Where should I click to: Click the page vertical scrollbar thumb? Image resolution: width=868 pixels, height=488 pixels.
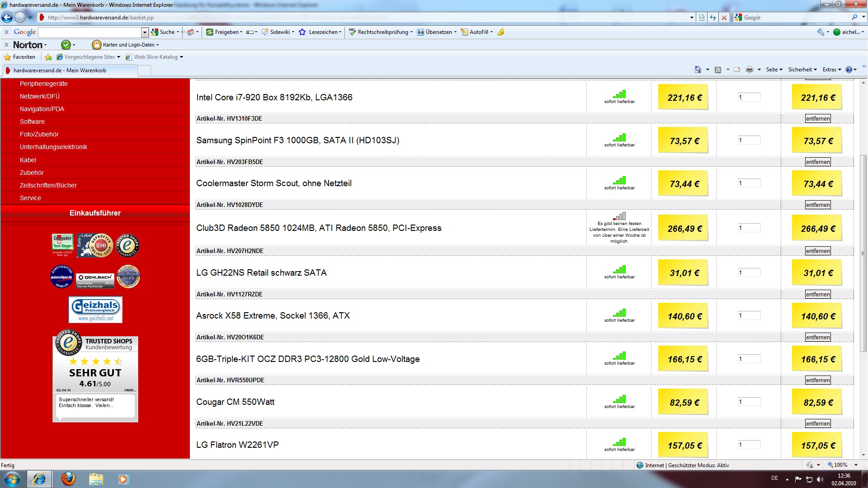click(863, 253)
